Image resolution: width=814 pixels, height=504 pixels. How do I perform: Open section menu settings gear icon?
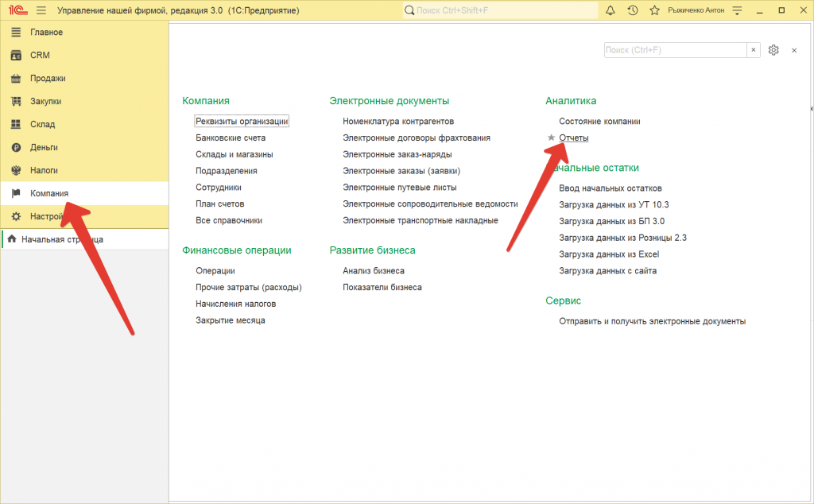point(774,50)
